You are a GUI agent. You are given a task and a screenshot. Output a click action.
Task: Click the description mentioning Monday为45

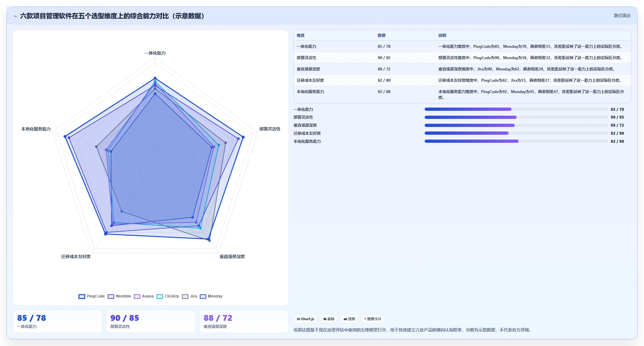pyautogui.click(x=531, y=94)
